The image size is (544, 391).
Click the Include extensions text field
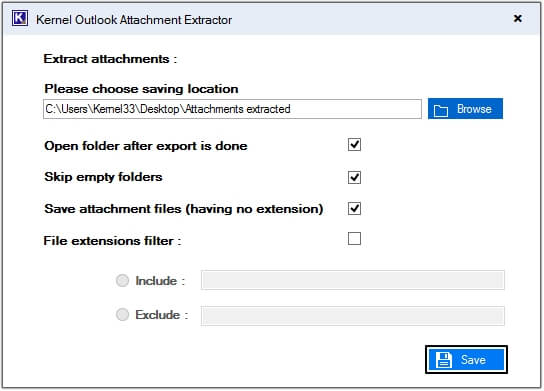pos(352,280)
